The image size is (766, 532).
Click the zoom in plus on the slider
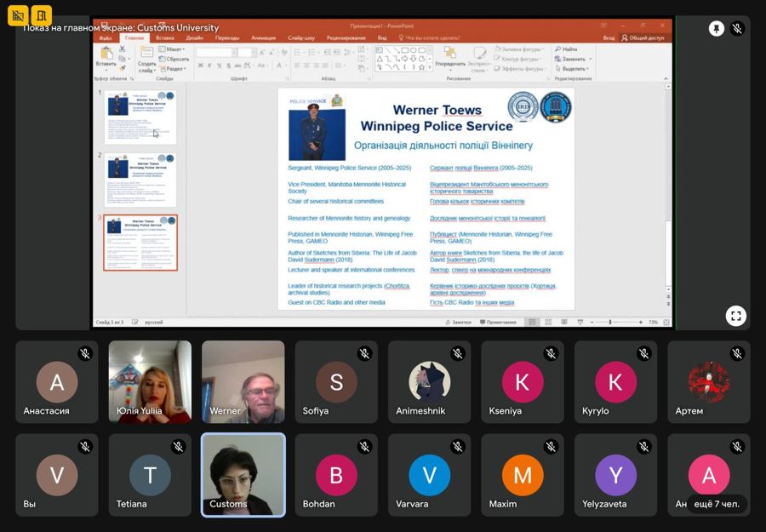click(640, 322)
